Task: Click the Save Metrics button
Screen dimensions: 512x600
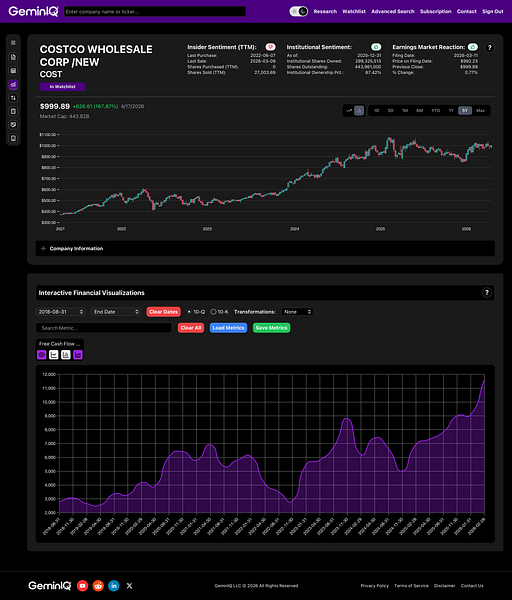Action: [x=272, y=328]
